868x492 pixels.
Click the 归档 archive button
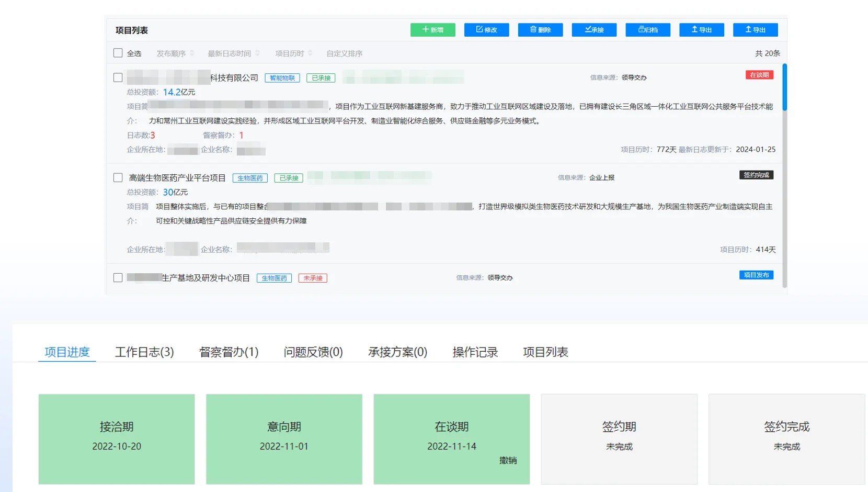pos(648,30)
